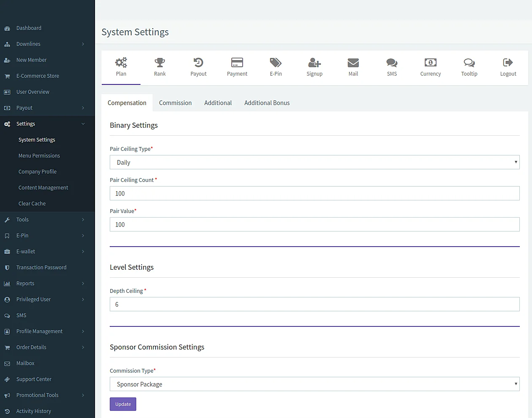This screenshot has height=418, width=532.
Task: Click the Depth Ceiling input field
Action: point(315,304)
